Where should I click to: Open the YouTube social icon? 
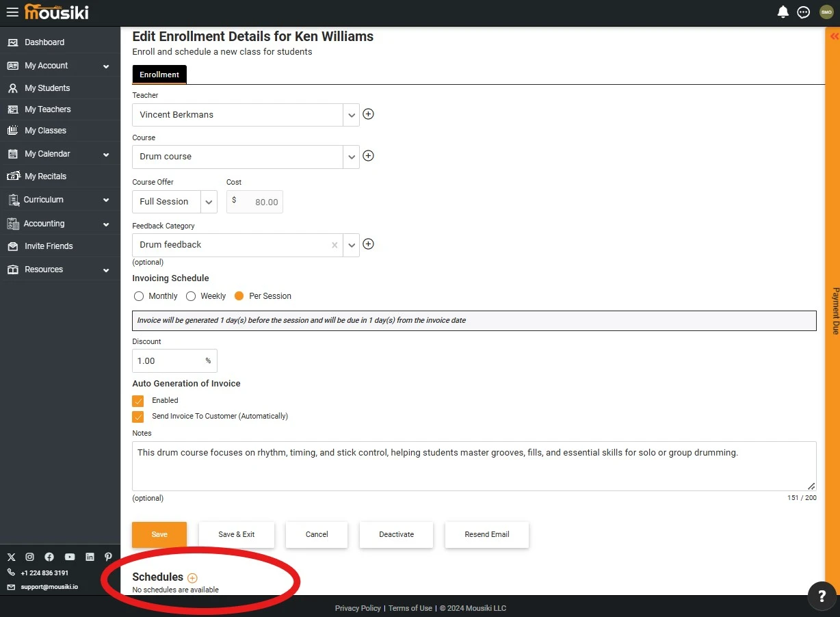pyautogui.click(x=70, y=557)
